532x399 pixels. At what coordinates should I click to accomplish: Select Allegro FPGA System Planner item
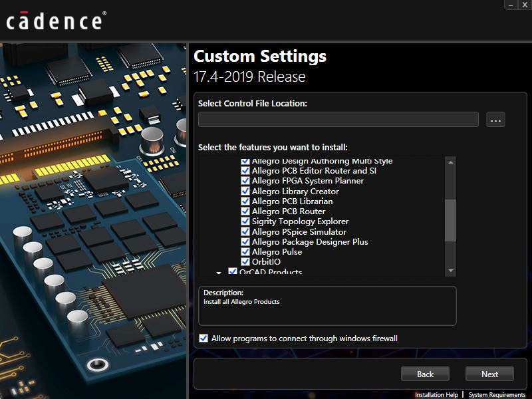[x=308, y=181]
